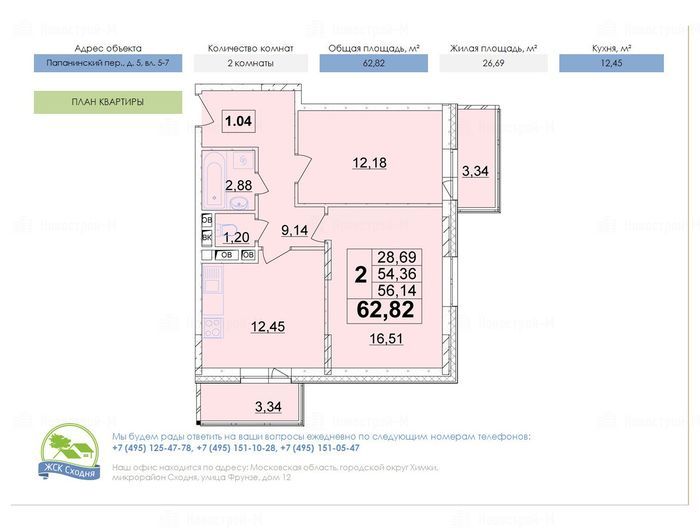The height and width of the screenshot is (531, 700).
Task: Click hallway area label 9,14
Action: [x=294, y=230]
